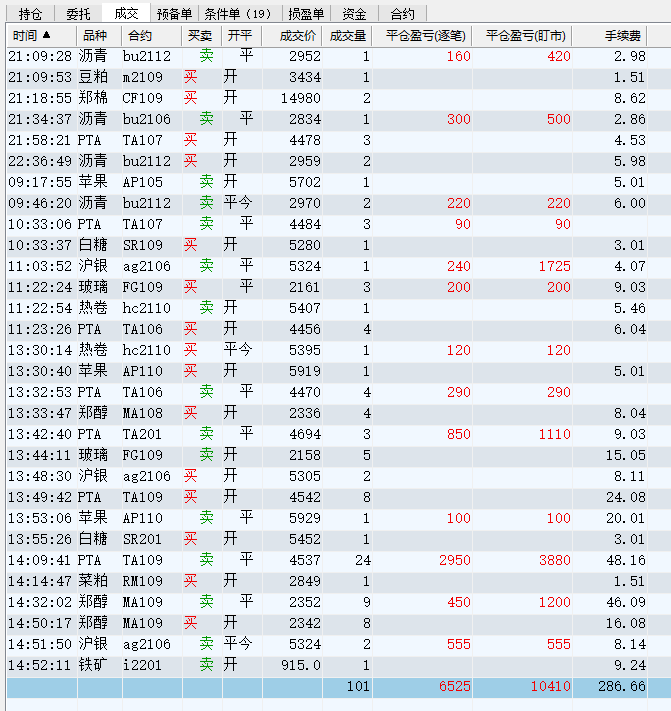Open the 委托 tab
Image resolution: width=671 pixels, height=711 pixels.
coord(78,14)
